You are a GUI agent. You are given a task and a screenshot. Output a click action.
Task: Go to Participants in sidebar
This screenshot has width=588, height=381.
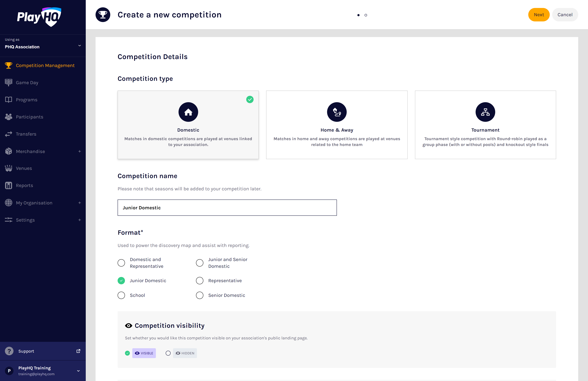[x=29, y=117]
